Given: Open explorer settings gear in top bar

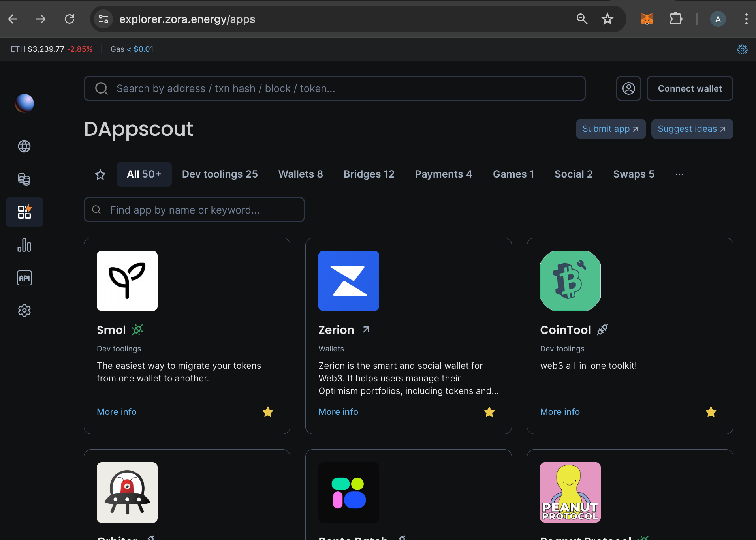Looking at the screenshot, I should [x=743, y=49].
